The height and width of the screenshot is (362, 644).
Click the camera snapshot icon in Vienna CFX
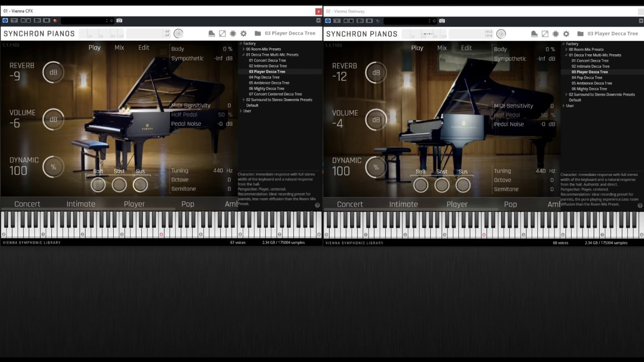119,21
